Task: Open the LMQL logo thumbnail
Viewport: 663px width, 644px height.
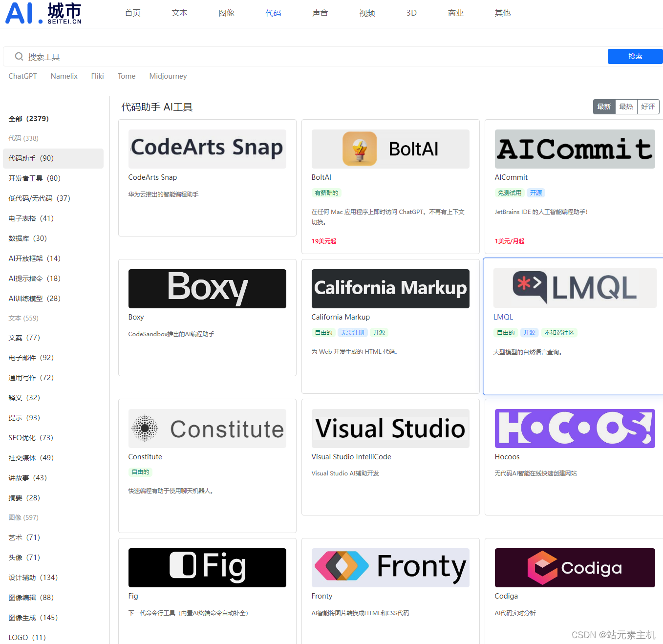Action: 575,288
